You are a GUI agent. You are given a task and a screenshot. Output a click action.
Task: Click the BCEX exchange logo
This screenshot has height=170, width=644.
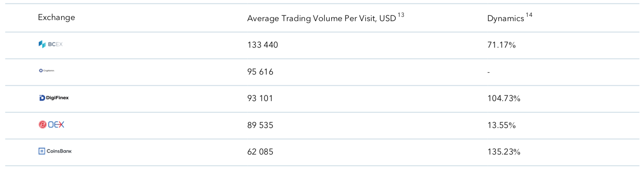point(50,44)
